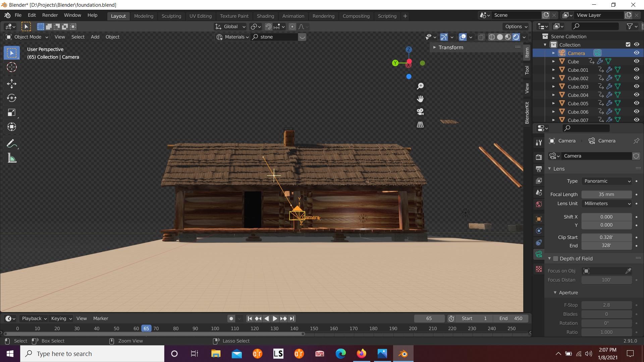Hide the Camera object in outliner

point(636,53)
